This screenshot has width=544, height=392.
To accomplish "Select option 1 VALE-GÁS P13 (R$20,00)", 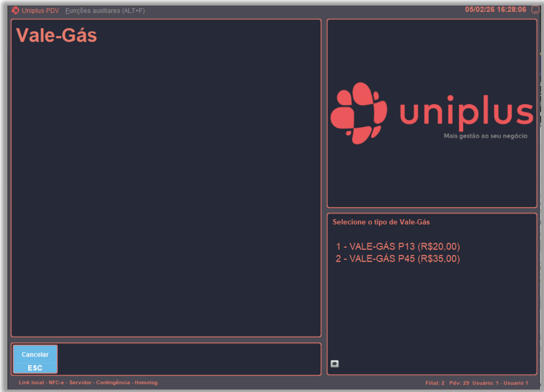I will [398, 247].
